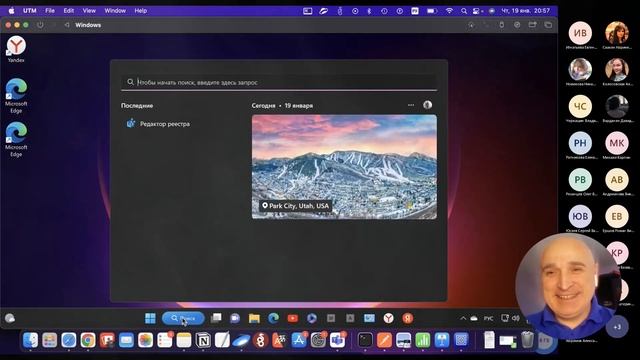Open Mail from the macOS Dock
Screen dimensions: 640x360
tap(126, 340)
